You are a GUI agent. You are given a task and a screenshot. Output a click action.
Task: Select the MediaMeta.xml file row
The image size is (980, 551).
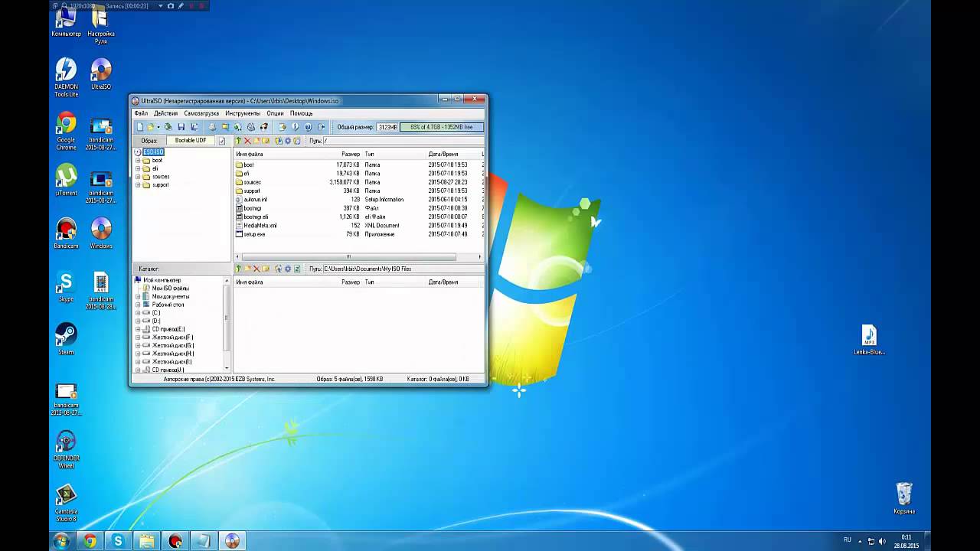358,226
